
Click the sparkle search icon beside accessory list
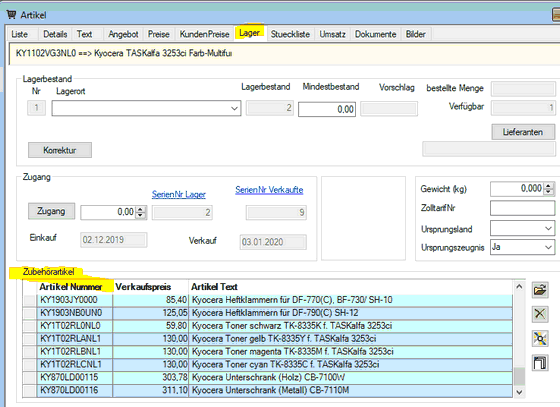tap(540, 338)
